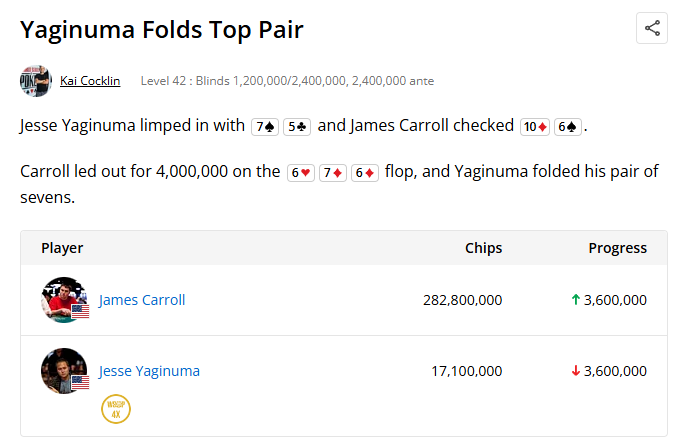
Task: Click the share icon button
Action: tap(652, 28)
